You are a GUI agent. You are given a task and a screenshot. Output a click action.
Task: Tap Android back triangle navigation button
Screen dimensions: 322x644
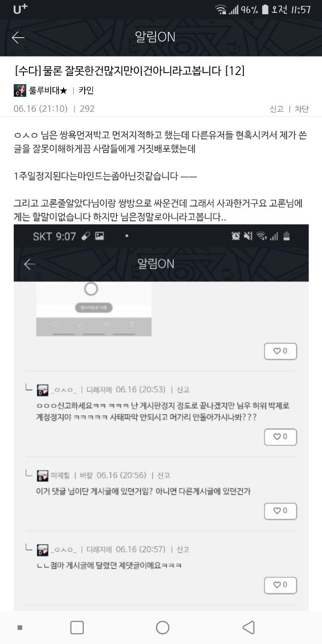coord(248,627)
